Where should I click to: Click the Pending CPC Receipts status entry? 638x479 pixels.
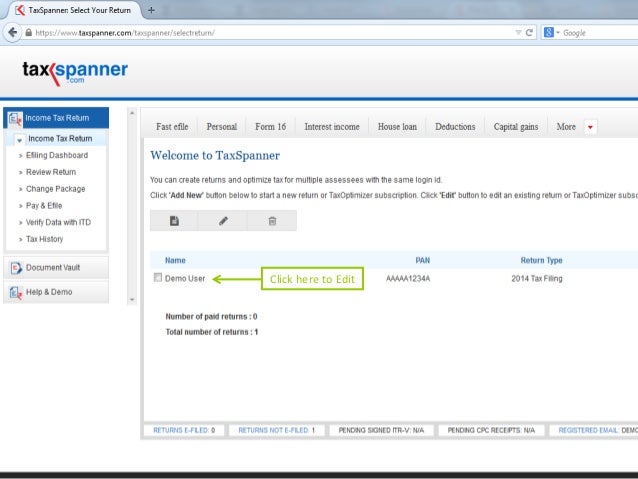click(x=491, y=430)
